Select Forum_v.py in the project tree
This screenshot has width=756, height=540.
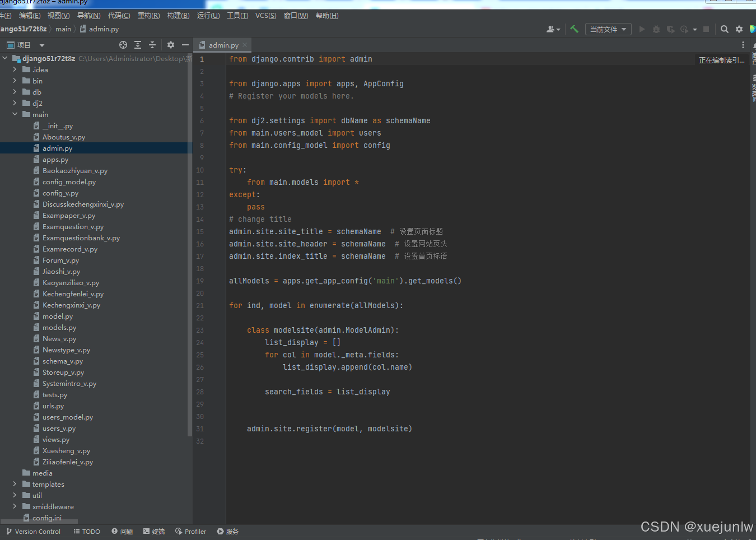tap(60, 260)
